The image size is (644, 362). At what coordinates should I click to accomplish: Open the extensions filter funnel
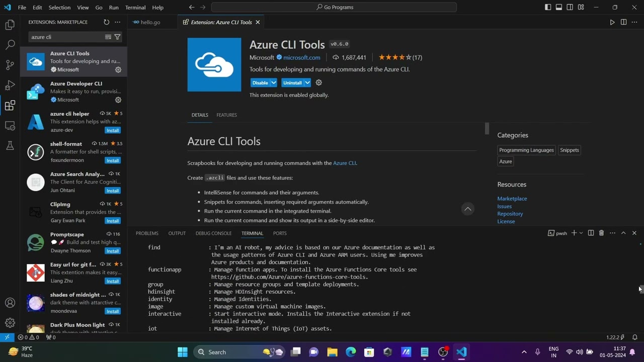117,37
